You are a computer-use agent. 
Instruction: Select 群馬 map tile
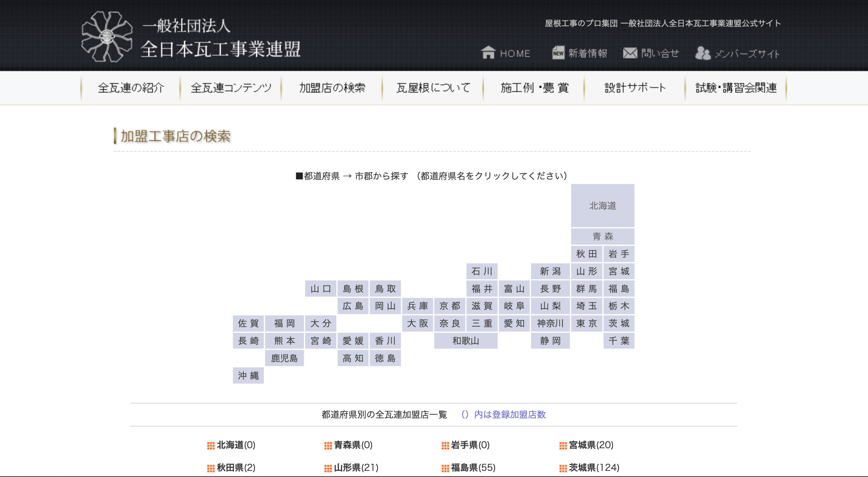[587, 289]
